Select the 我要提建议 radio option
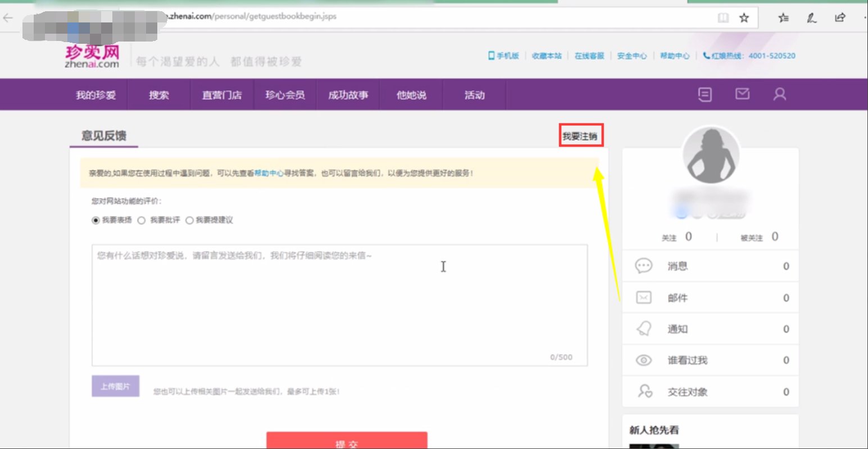 point(189,220)
